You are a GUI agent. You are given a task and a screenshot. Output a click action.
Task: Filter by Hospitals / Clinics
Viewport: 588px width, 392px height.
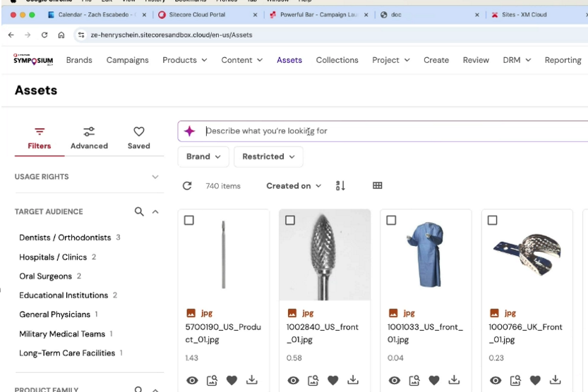pos(53,257)
